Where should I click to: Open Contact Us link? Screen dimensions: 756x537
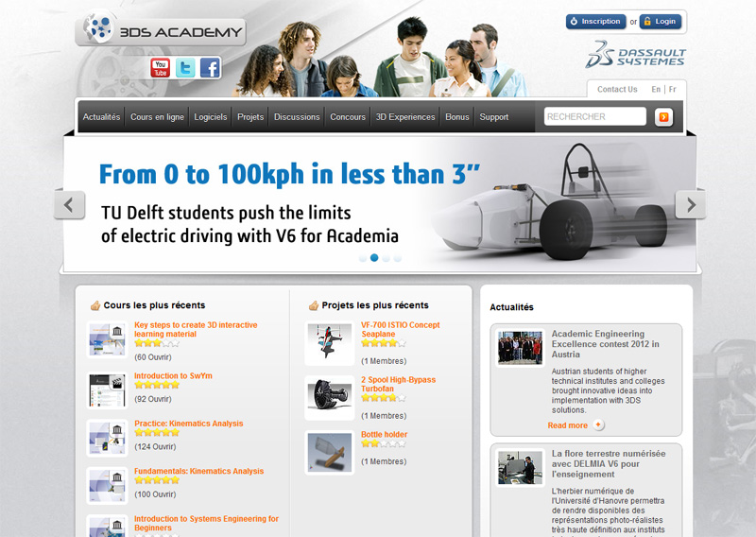[617, 89]
